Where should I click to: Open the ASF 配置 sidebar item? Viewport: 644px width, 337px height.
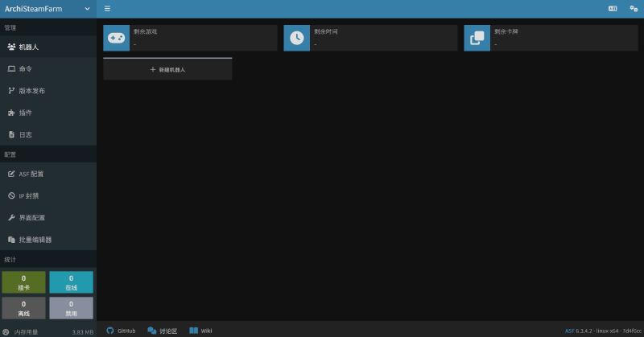coord(48,174)
